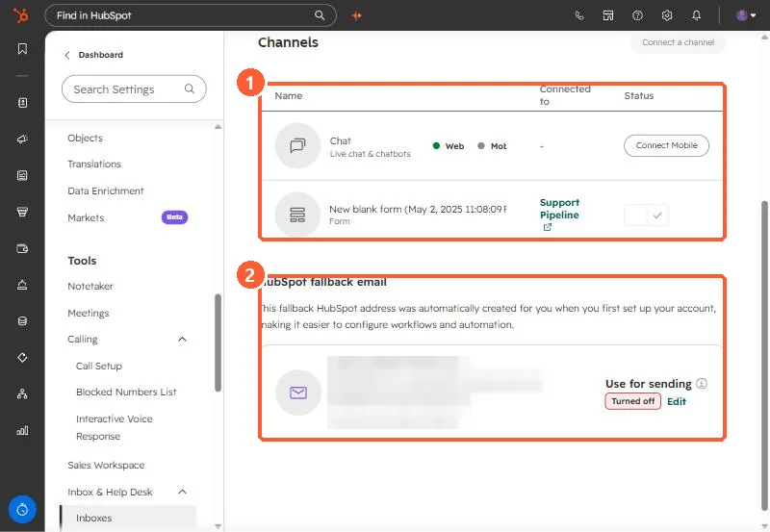Viewport: 770px width, 532px height.
Task: Go back to Dashboard
Action: pos(93,55)
